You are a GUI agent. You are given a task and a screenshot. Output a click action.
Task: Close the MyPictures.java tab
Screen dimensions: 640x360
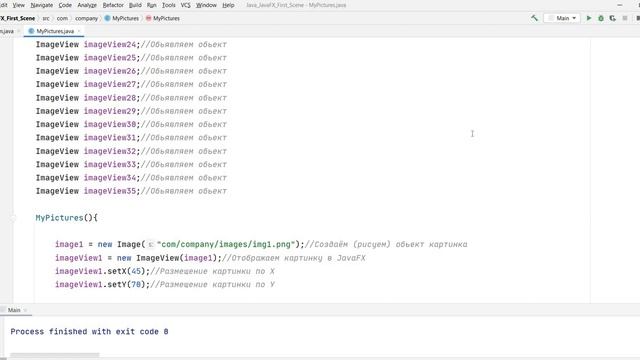(79, 31)
